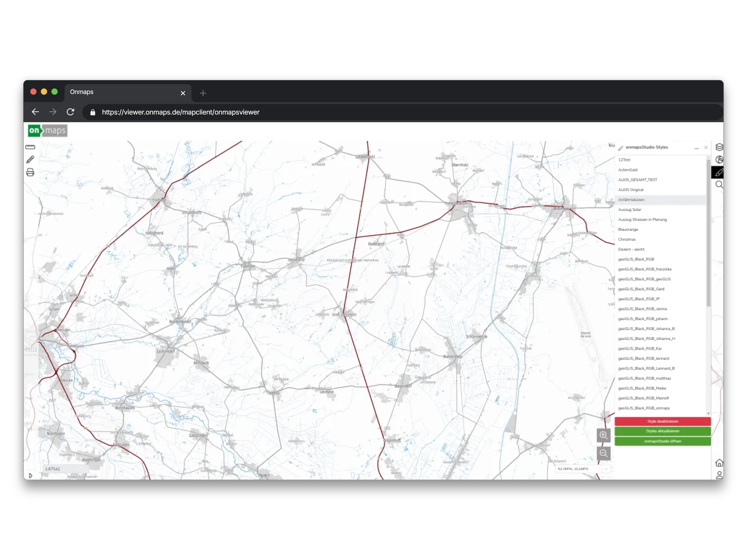Open the magnifier search tool

tap(719, 184)
